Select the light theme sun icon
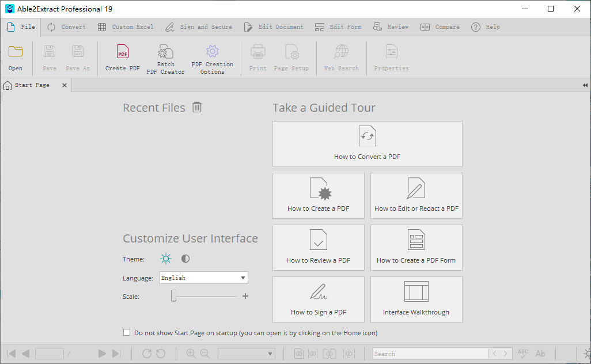This screenshot has height=364, width=591. coord(166,259)
